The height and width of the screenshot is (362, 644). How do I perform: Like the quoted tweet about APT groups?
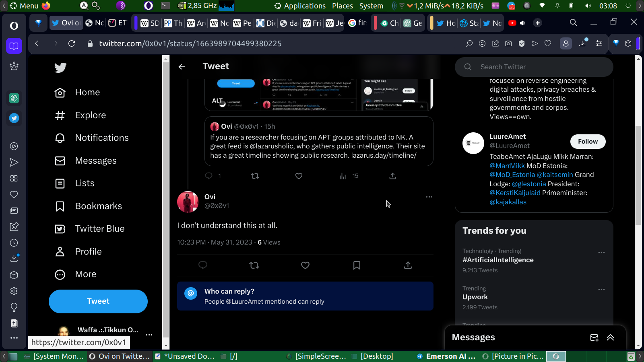point(299,176)
